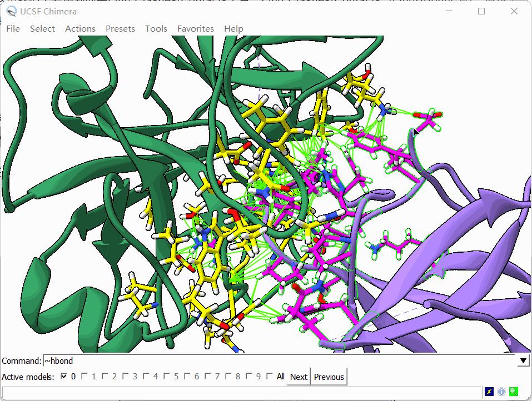
Task: Check active model 8 checkbox
Action: point(228,376)
